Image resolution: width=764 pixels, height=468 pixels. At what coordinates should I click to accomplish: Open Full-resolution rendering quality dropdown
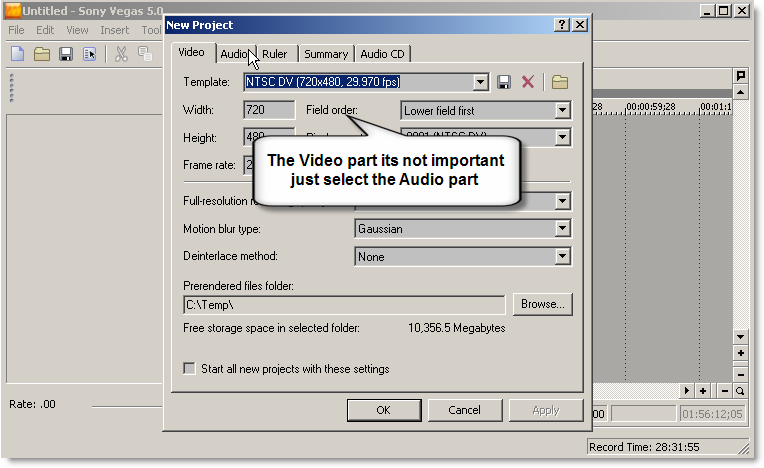point(562,201)
